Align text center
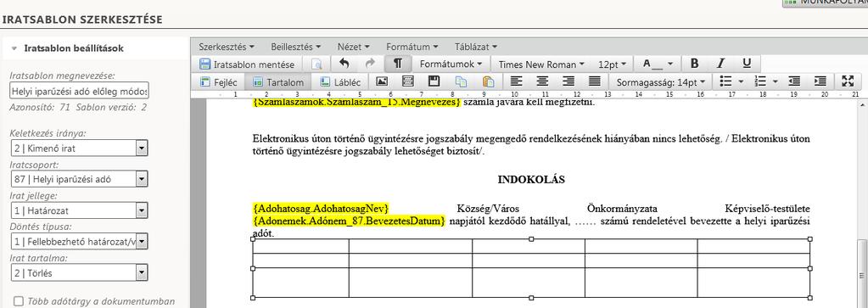 click(x=542, y=81)
